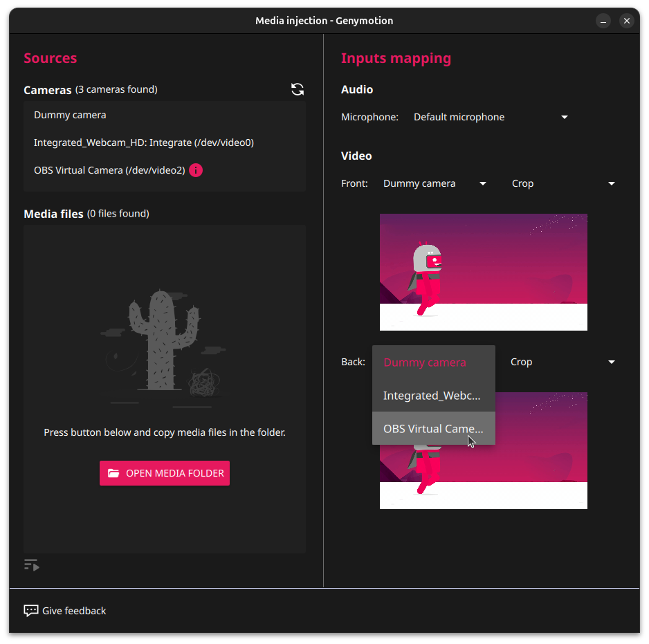Close the Media injection window
This screenshot has width=649, height=644.
point(627,21)
